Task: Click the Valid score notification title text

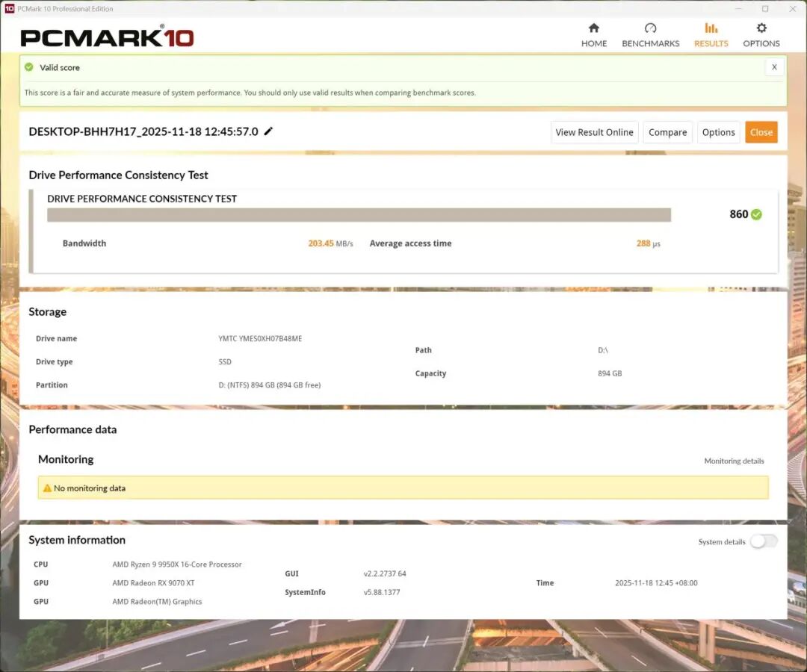Action: (60, 67)
